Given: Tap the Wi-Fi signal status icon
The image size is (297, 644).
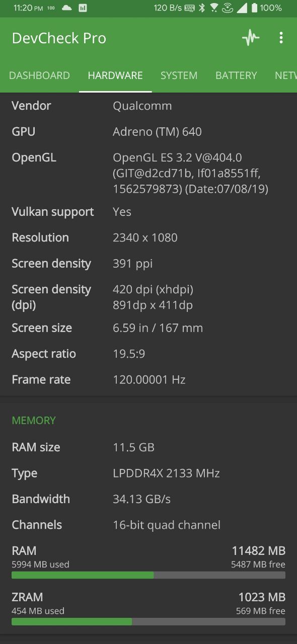Looking at the screenshot, I should click(x=214, y=8).
